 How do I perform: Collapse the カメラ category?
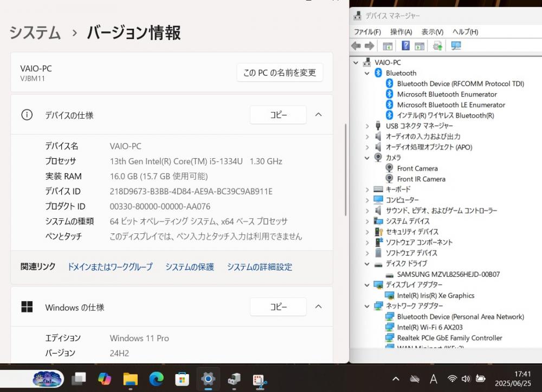(x=367, y=158)
